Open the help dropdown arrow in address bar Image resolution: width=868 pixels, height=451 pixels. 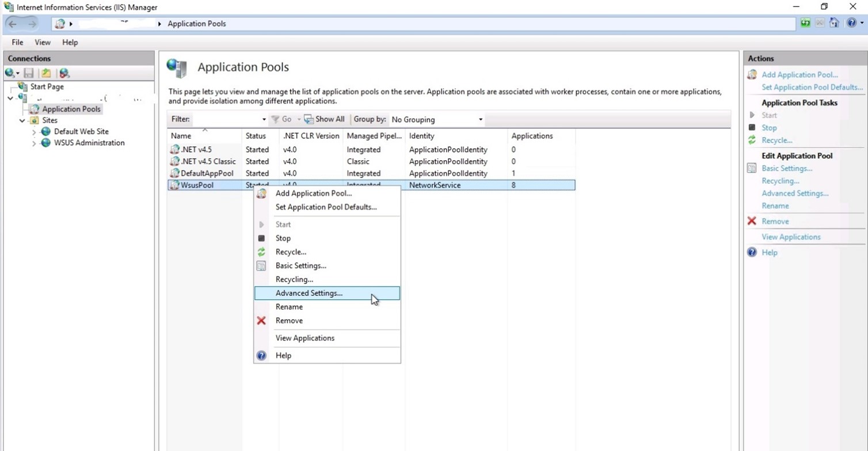[x=862, y=23]
